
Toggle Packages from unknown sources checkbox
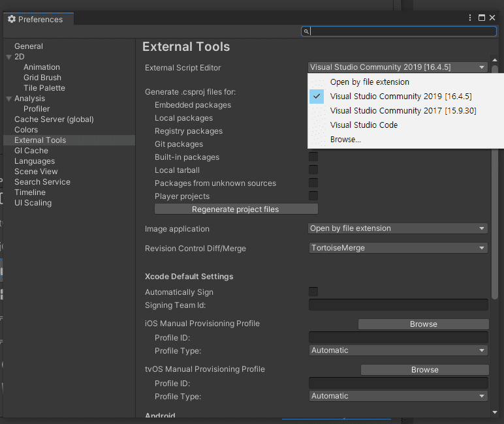tap(313, 183)
